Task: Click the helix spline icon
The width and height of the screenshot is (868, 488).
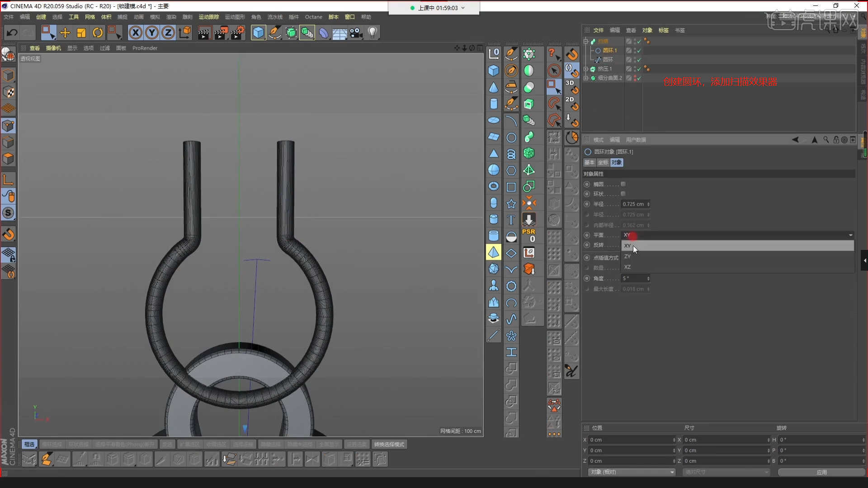Action: coord(511,154)
